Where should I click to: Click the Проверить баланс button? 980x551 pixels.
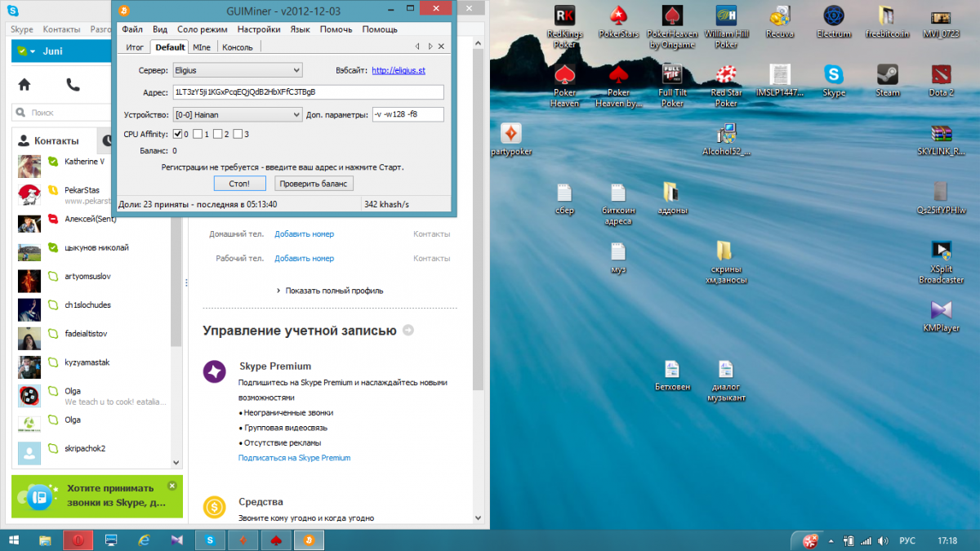tap(314, 184)
